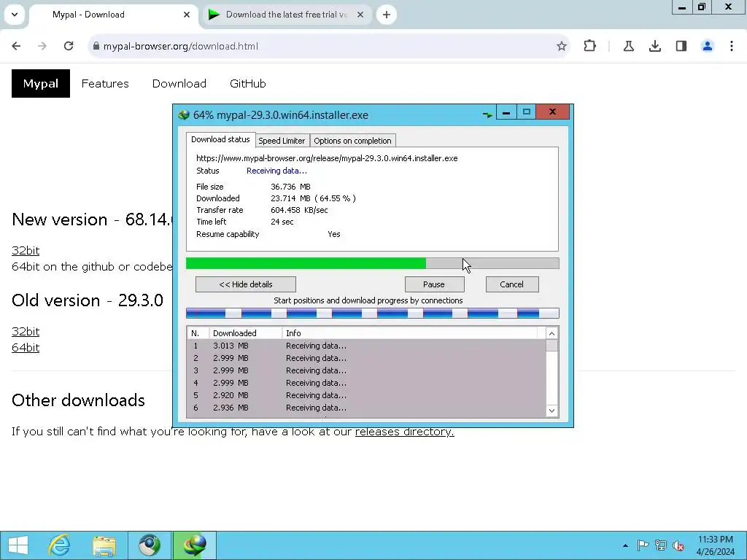
Task: Click the green download progress bar
Action: pos(373,263)
